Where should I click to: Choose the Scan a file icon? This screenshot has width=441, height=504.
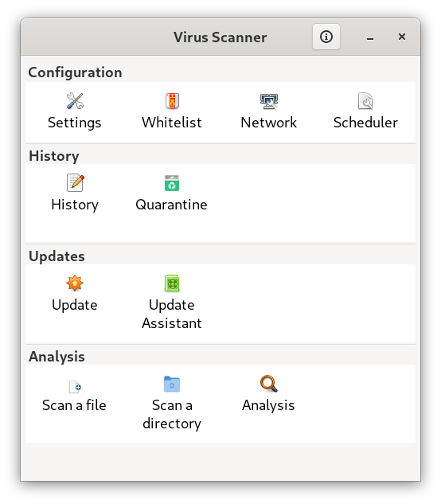(x=75, y=387)
